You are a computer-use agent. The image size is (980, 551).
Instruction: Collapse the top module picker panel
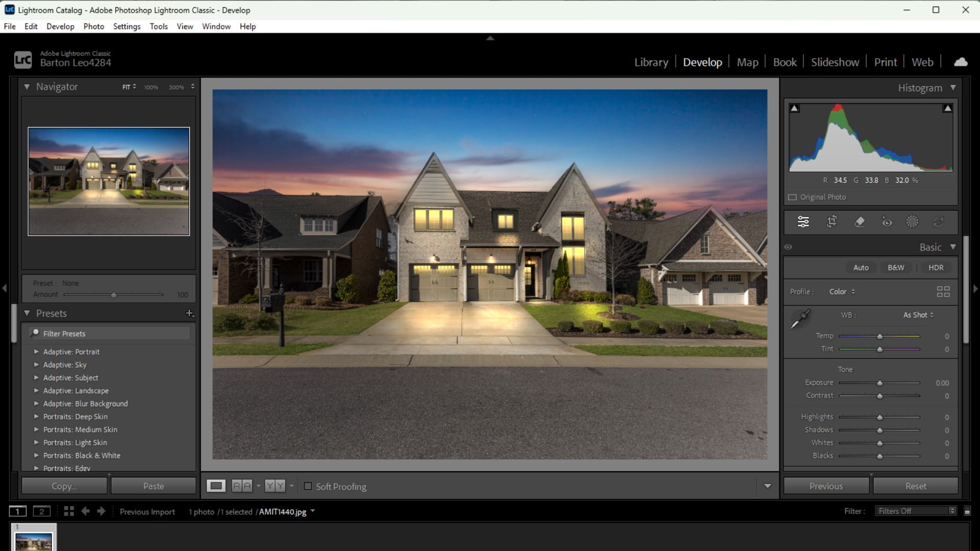point(490,38)
